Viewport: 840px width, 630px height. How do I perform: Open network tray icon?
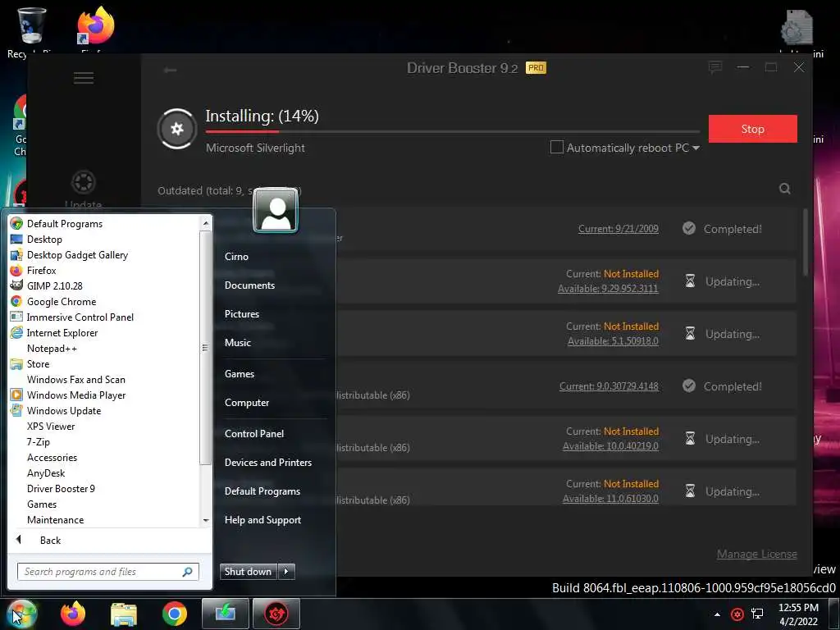click(757, 614)
